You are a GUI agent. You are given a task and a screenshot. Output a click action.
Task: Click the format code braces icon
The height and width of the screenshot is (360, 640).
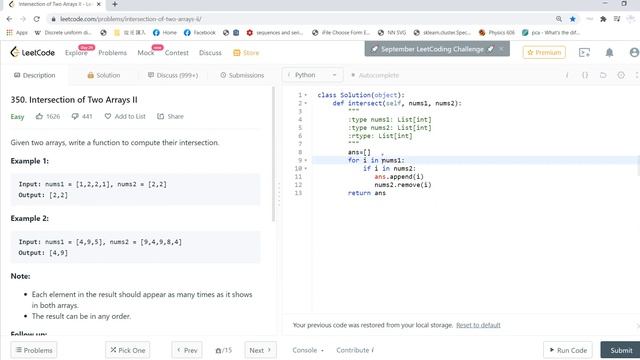tap(585, 75)
